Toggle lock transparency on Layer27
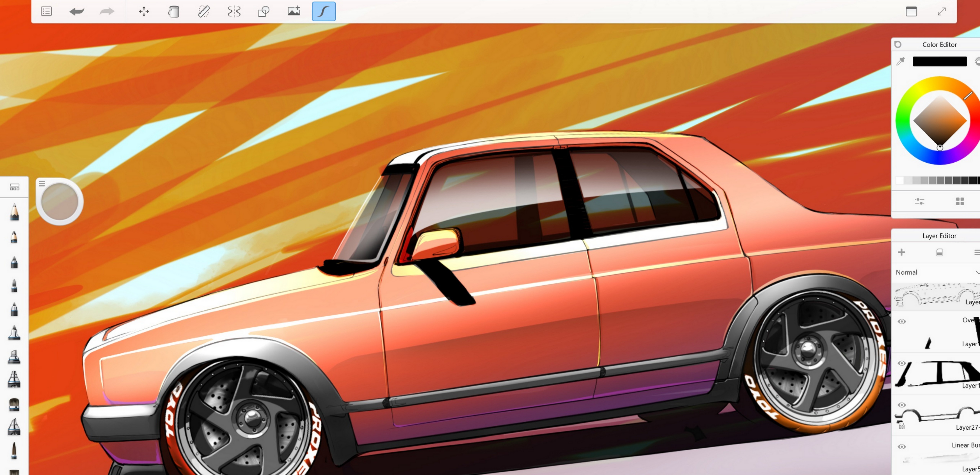 (x=901, y=426)
